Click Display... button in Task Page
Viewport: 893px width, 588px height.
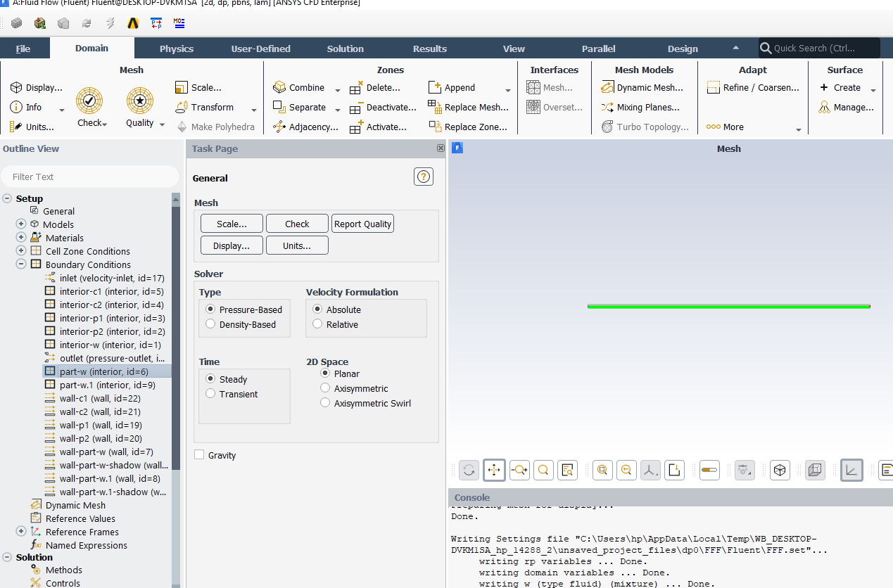(232, 245)
